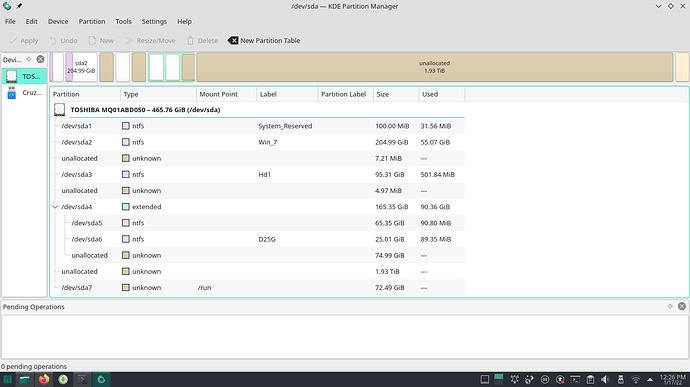
Task: Click Resize/Move in the toolbar
Action: click(150, 41)
